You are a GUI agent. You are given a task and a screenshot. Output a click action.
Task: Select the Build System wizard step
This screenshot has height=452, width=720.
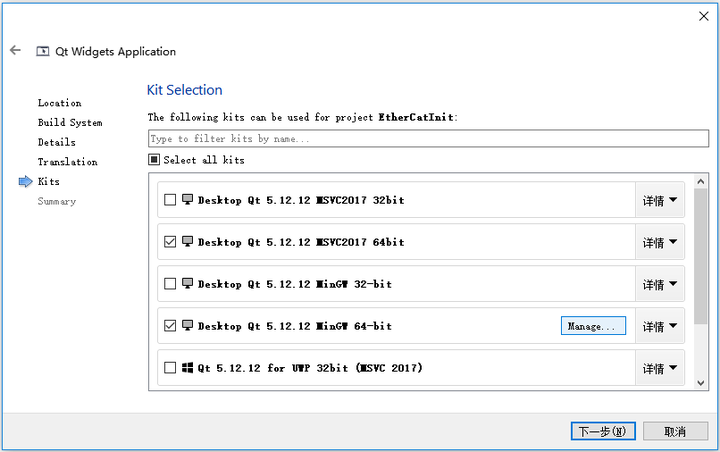pyautogui.click(x=70, y=123)
